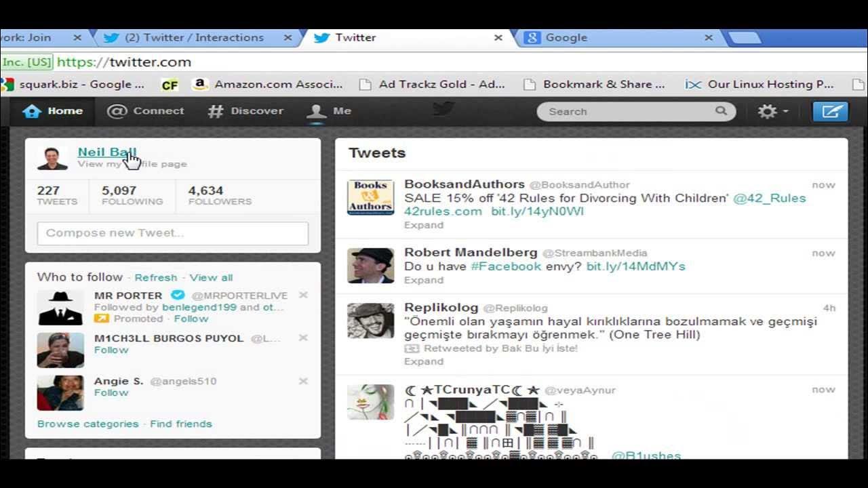The width and height of the screenshot is (868, 488).
Task: Open the settings gear dropdown
Action: pos(772,111)
